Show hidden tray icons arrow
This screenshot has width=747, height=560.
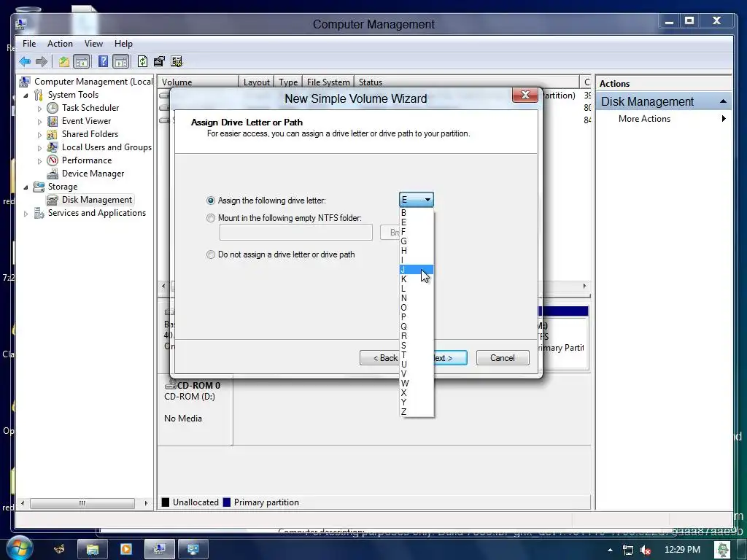coord(611,550)
